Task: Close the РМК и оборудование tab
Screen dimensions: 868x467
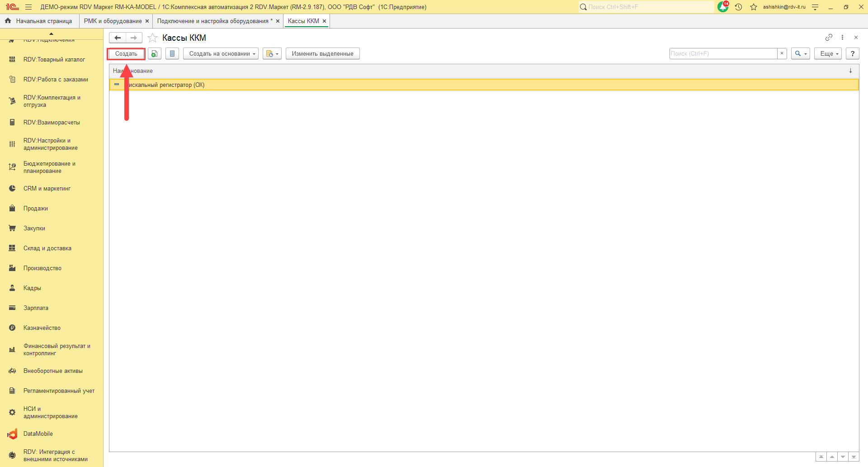Action: point(147,21)
